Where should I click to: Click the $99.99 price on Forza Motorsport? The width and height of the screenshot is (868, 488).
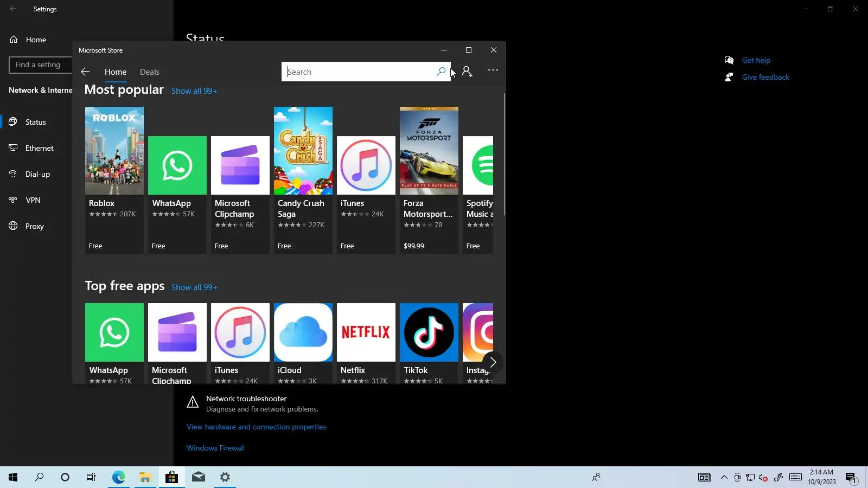(x=414, y=246)
